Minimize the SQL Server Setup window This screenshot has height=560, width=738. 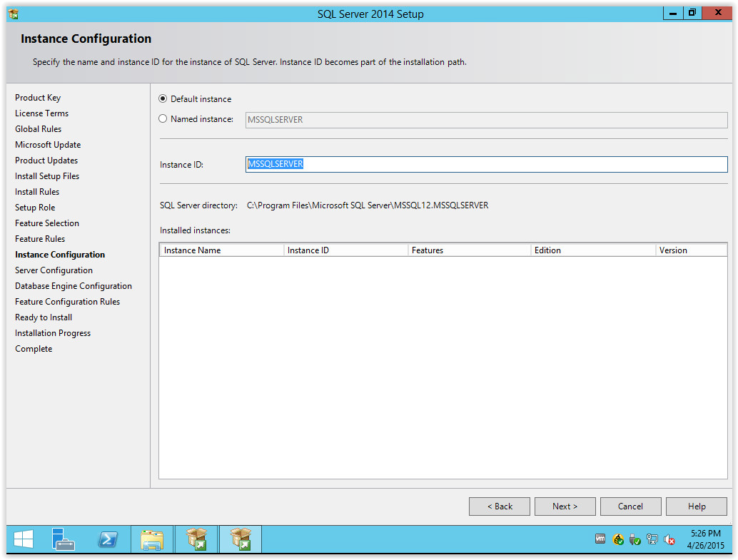point(673,13)
